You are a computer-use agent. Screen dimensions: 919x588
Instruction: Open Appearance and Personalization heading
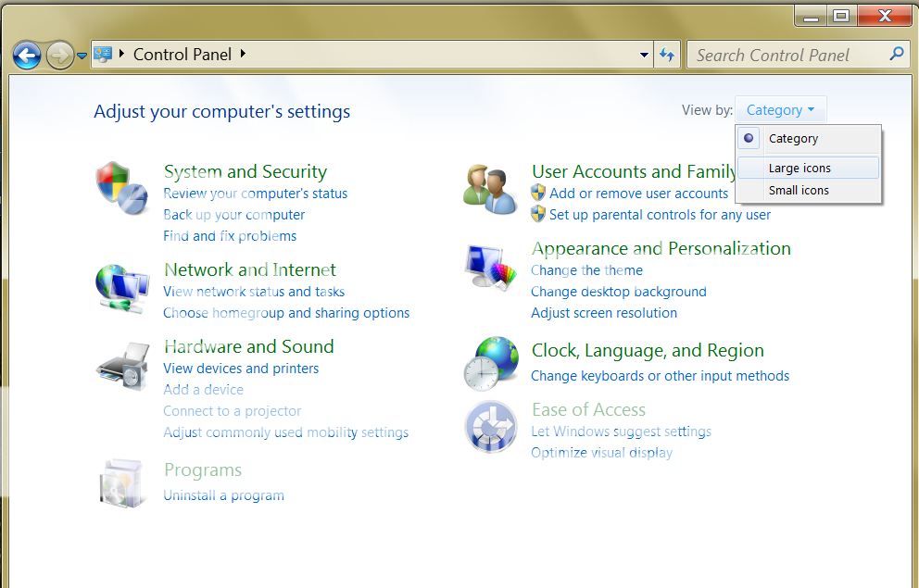pos(661,249)
